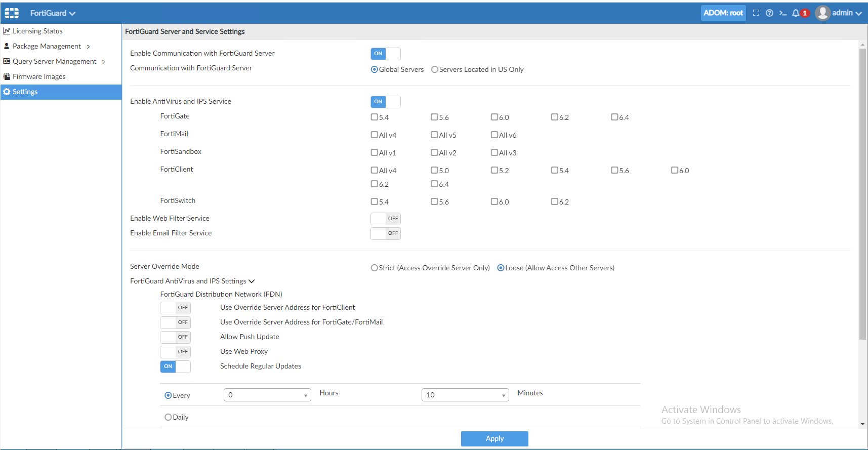Click the scrollbar up arrow

coord(862,45)
